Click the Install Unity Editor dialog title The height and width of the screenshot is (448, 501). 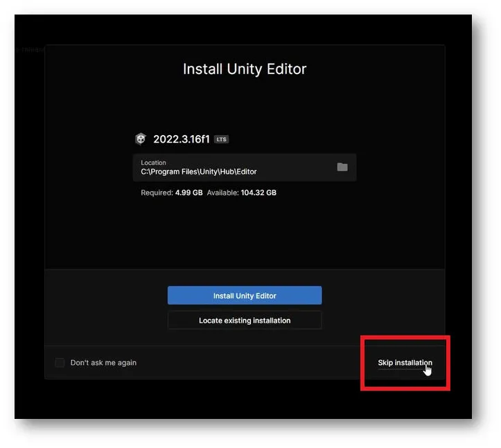(x=245, y=69)
